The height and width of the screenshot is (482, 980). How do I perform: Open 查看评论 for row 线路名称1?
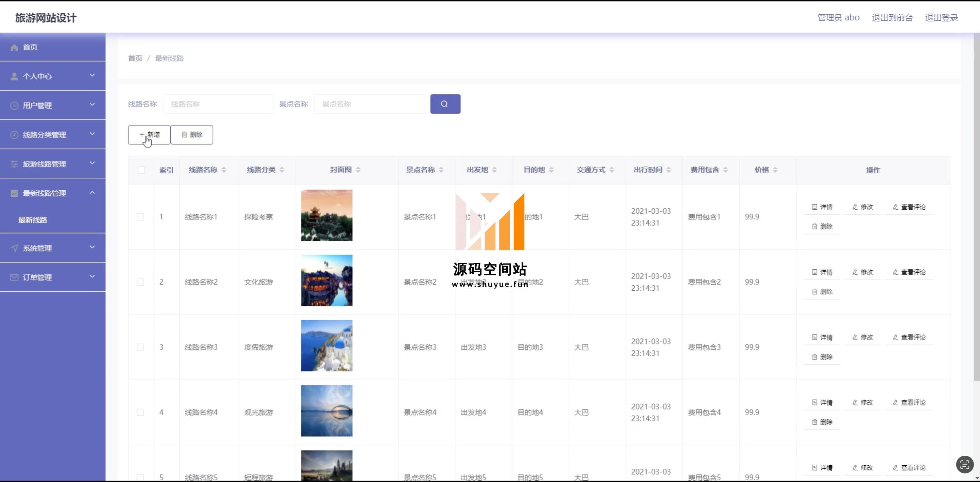pos(909,207)
